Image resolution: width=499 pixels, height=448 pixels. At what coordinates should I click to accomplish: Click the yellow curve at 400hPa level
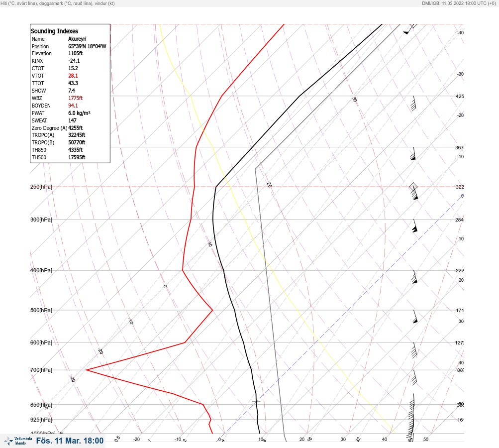273,270
